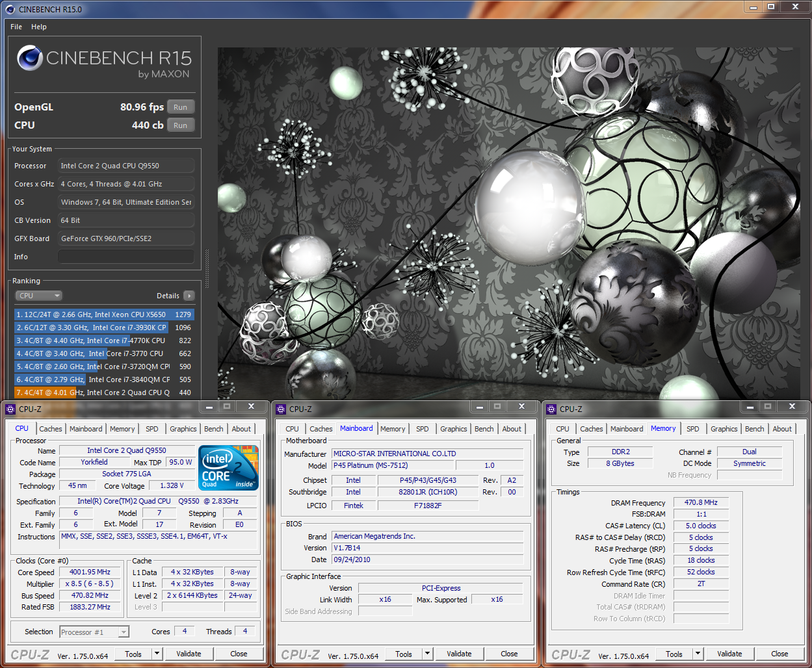Click the Processor field Intel Core 2 Quad CPU Q9550
Viewport: 812px width, 668px height.
point(126,166)
